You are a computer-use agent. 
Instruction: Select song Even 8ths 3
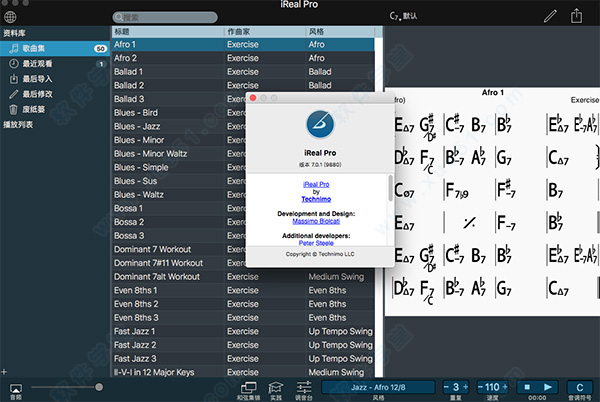(x=243, y=318)
